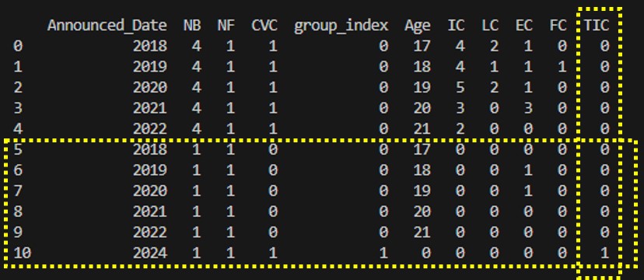Click Age value 17 in row 5
The height and width of the screenshot is (280, 644).
[x=422, y=149]
